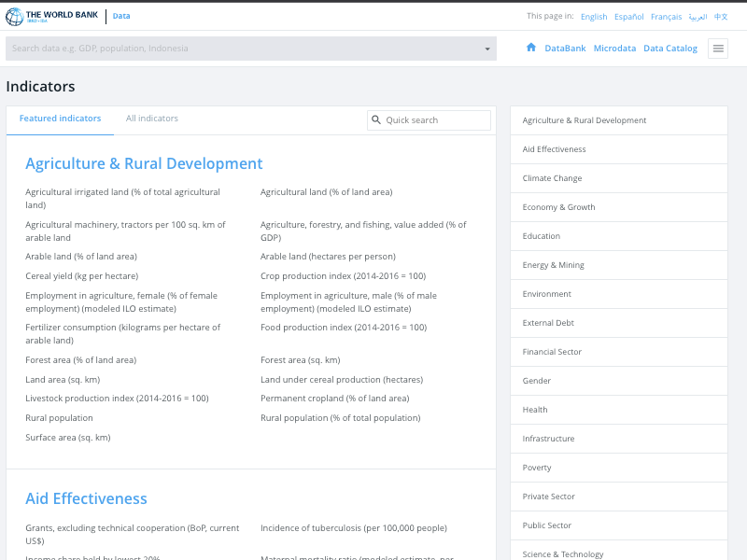Image resolution: width=747 pixels, height=560 pixels.
Task: Select Health in the topics sidebar
Action: tap(619, 410)
